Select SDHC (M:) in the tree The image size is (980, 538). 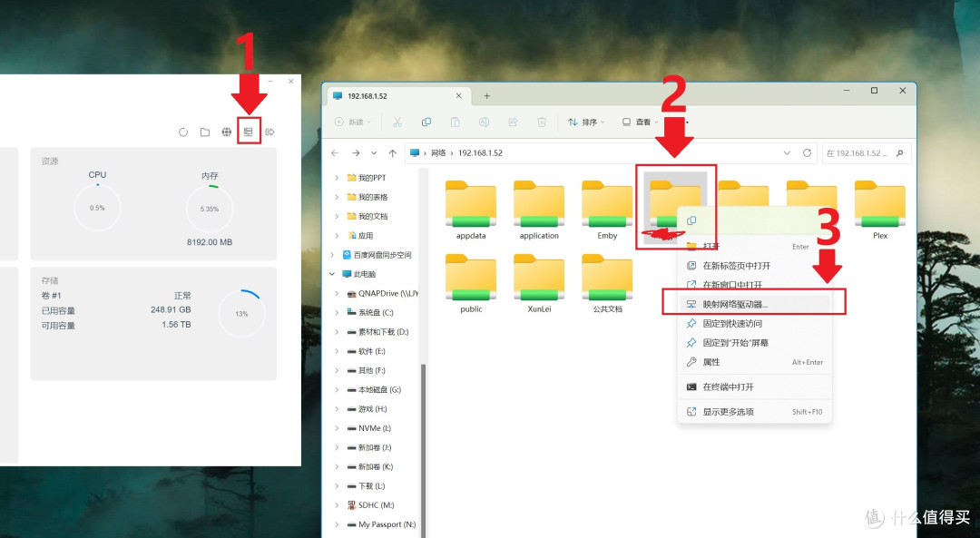click(370, 505)
